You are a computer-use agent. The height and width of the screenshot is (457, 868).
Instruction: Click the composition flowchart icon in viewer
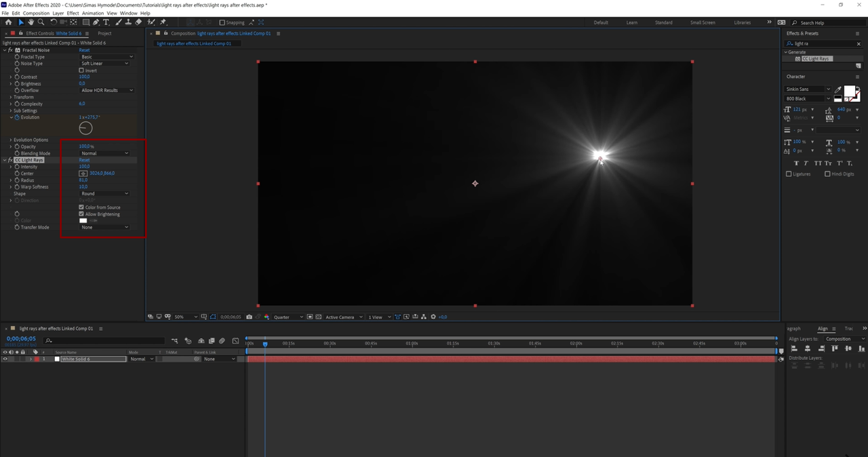[x=424, y=317]
